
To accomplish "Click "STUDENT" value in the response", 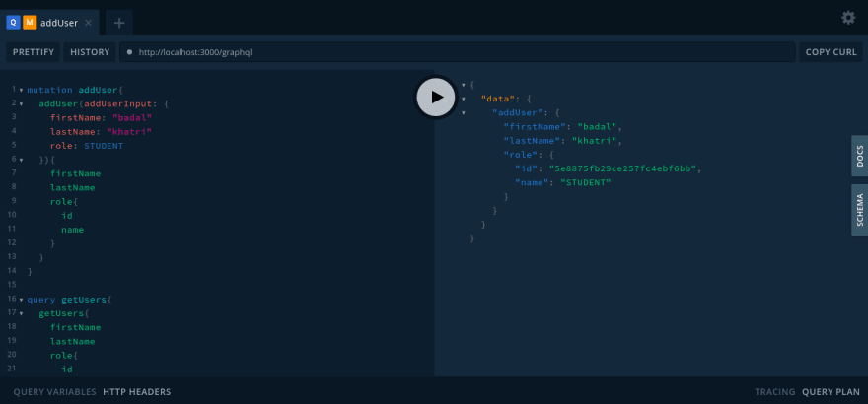I will point(586,182).
